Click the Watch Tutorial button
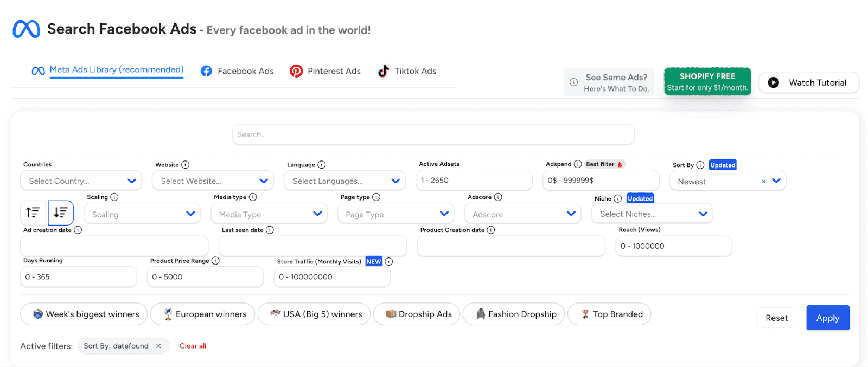Viewport: 868px width, 367px height. pyautogui.click(x=809, y=82)
